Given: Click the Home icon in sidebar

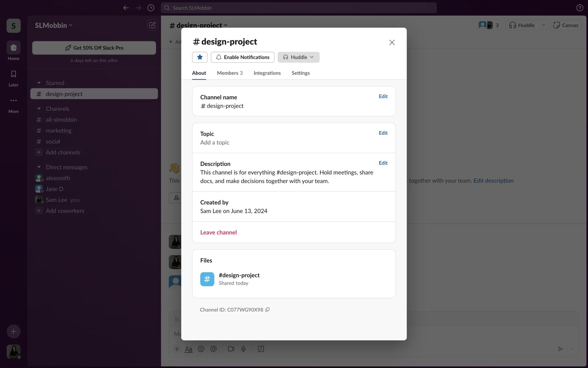Looking at the screenshot, I should pyautogui.click(x=13, y=48).
